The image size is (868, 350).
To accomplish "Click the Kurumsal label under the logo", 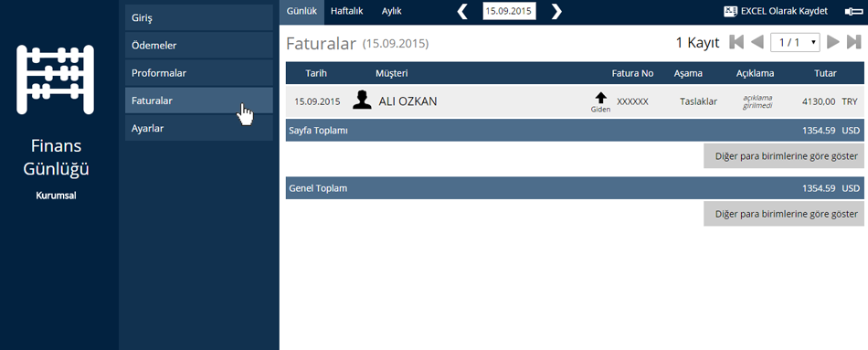I will point(56,196).
